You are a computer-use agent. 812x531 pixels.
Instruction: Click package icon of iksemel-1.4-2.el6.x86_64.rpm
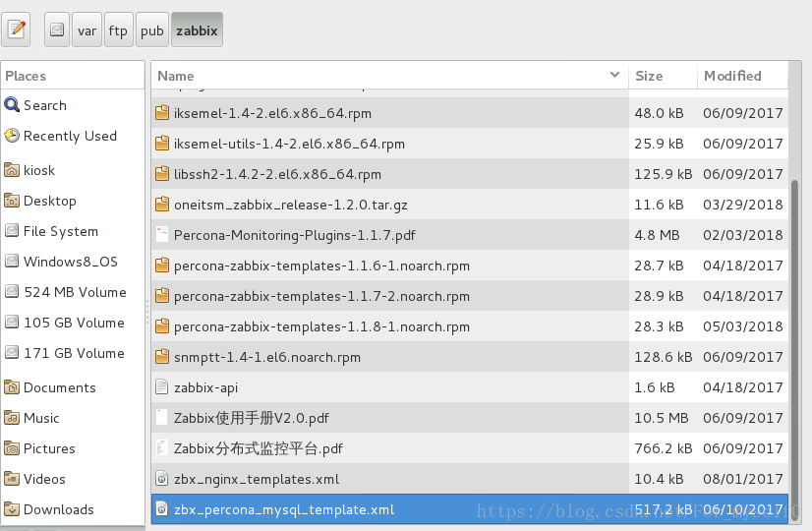coord(162,113)
